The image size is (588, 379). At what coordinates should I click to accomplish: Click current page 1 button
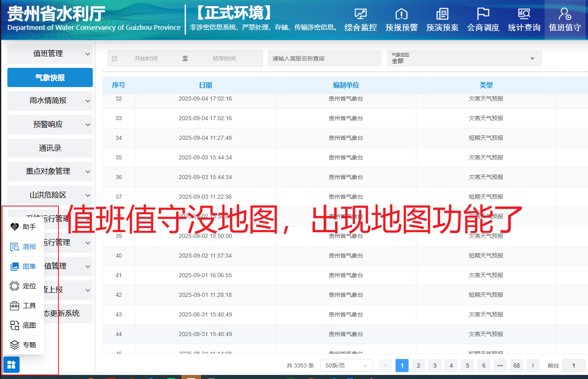tap(402, 366)
